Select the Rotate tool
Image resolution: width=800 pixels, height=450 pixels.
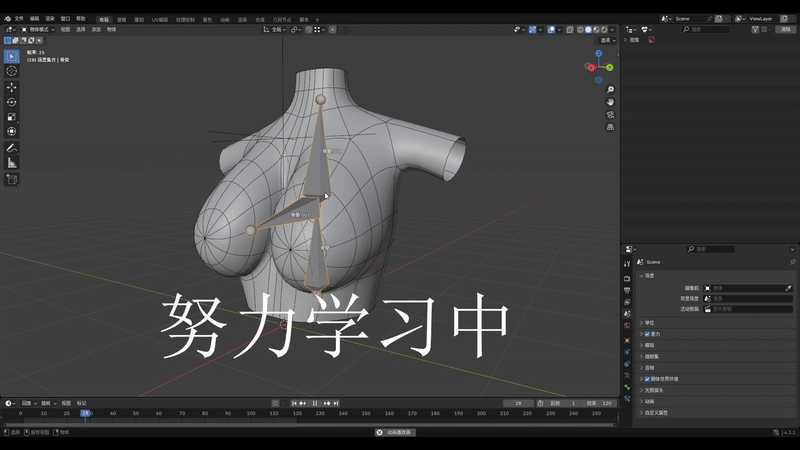tap(12, 102)
